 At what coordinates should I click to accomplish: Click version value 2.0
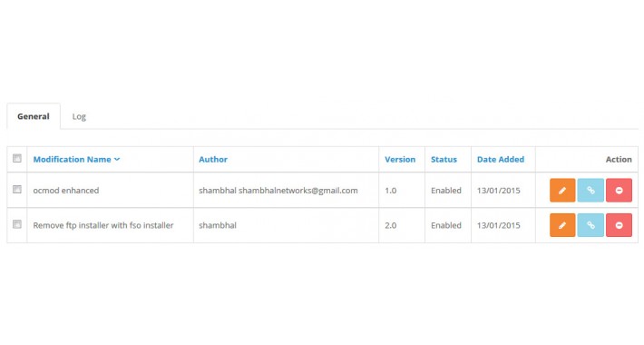tap(391, 225)
